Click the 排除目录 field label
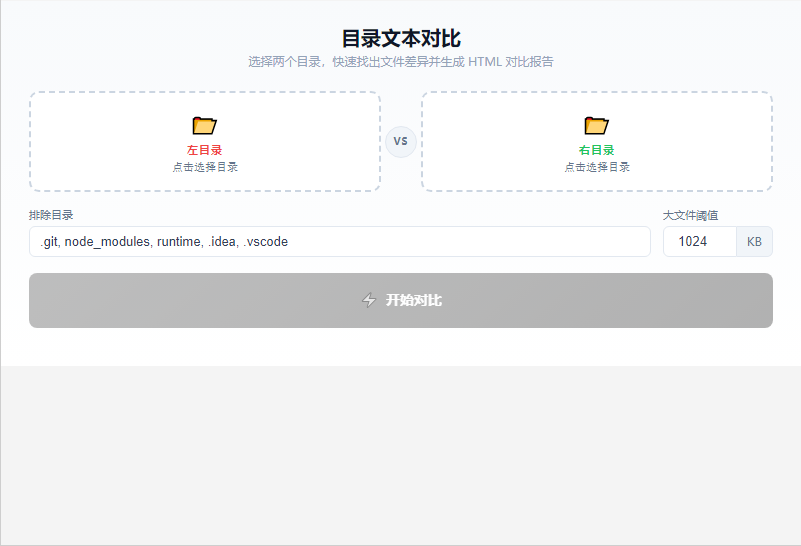 click(x=51, y=215)
